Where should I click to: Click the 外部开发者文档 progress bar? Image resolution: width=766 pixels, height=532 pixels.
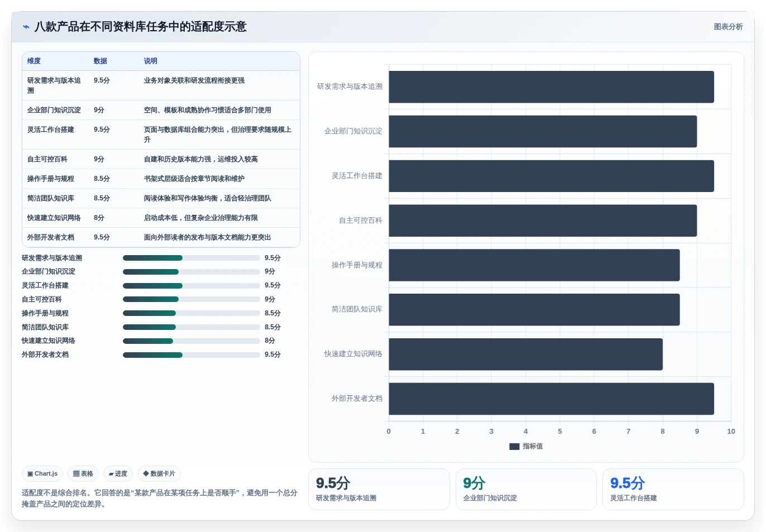coord(191,355)
